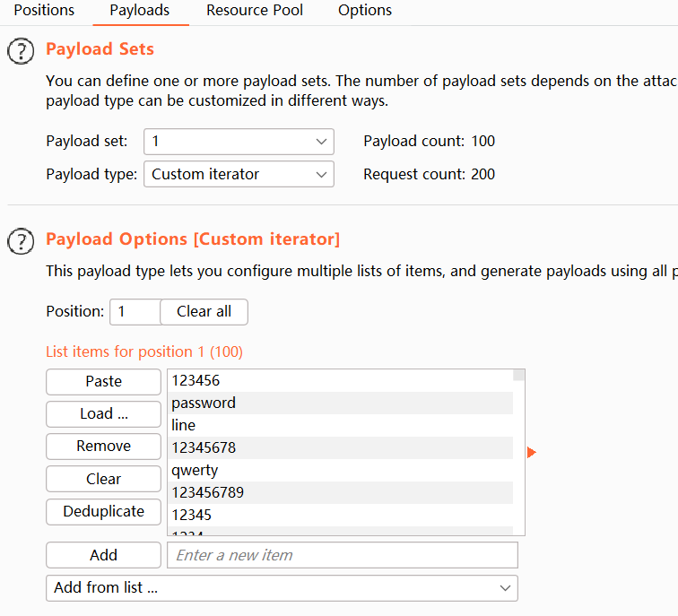Switch to the Positions tab
This screenshot has height=616, width=678.
coord(44,11)
